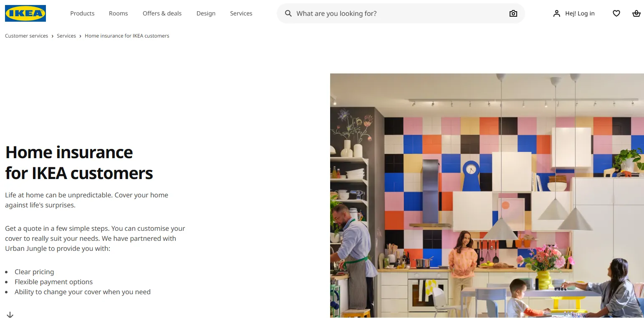Click the 'Get a quote in a few simple steps' paragraph
This screenshot has width=644, height=318.
(95, 238)
